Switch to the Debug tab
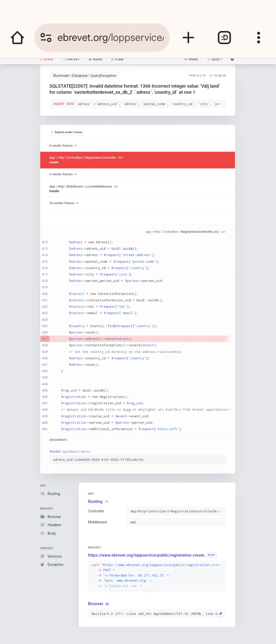This screenshot has width=276, height=644. click(95, 59)
